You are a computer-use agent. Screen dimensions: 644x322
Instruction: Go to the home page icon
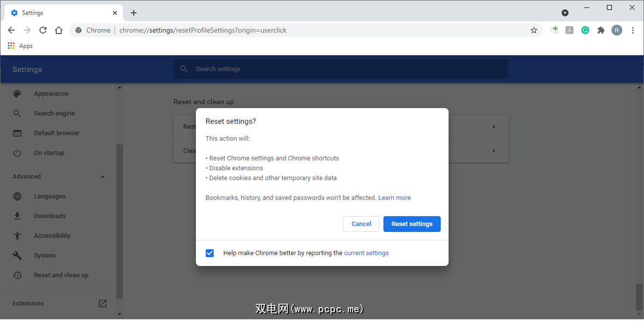[x=59, y=30]
